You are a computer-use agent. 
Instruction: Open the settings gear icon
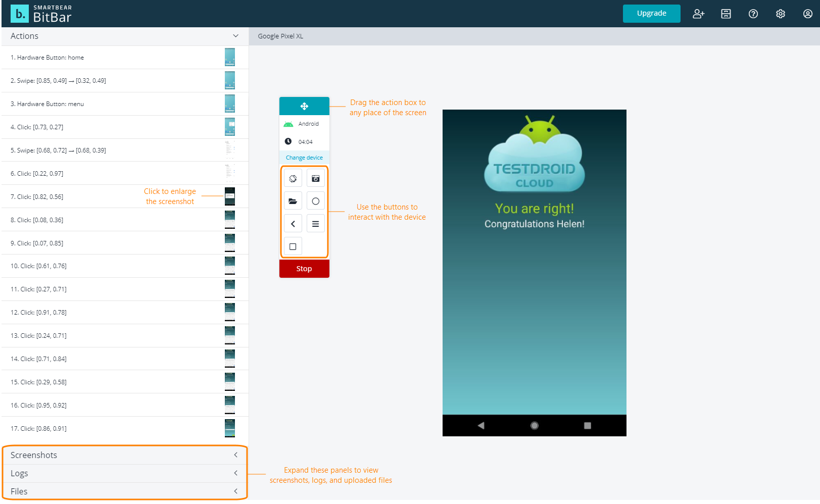[781, 14]
